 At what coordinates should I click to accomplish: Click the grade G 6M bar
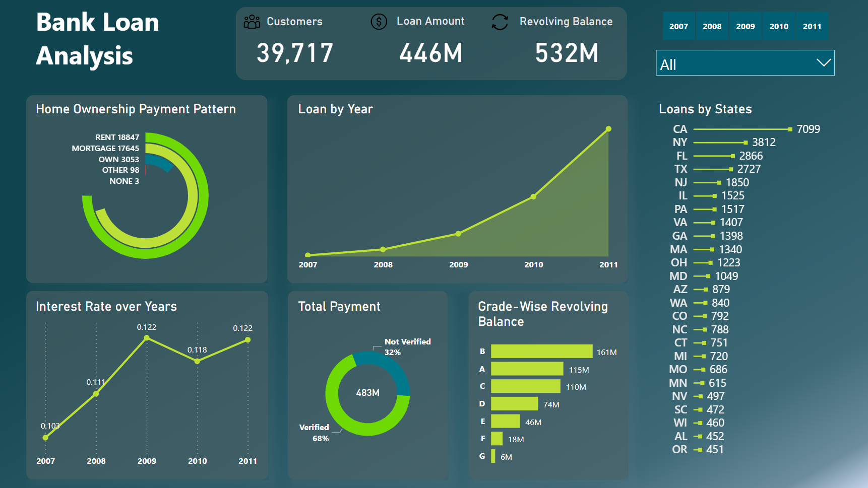click(x=493, y=456)
